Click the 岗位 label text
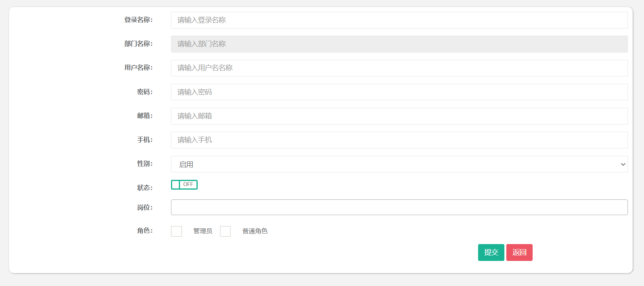Image resolution: width=644 pixels, height=286 pixels. click(145, 207)
